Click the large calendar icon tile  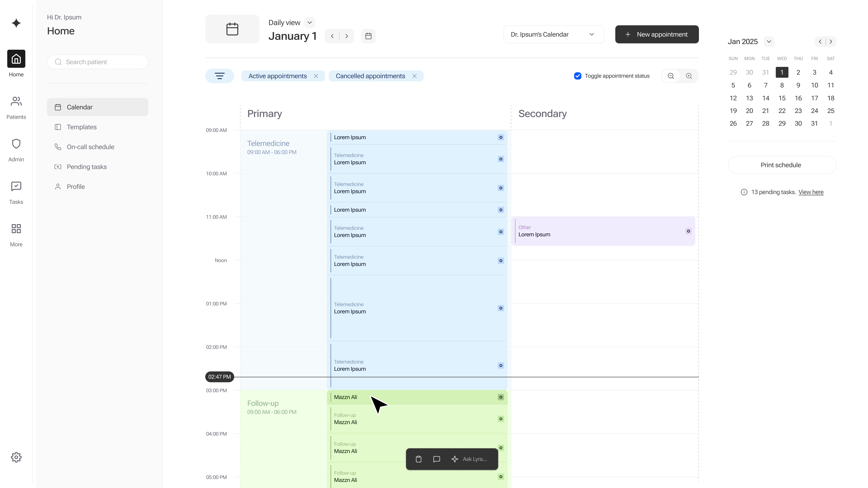pyautogui.click(x=232, y=29)
